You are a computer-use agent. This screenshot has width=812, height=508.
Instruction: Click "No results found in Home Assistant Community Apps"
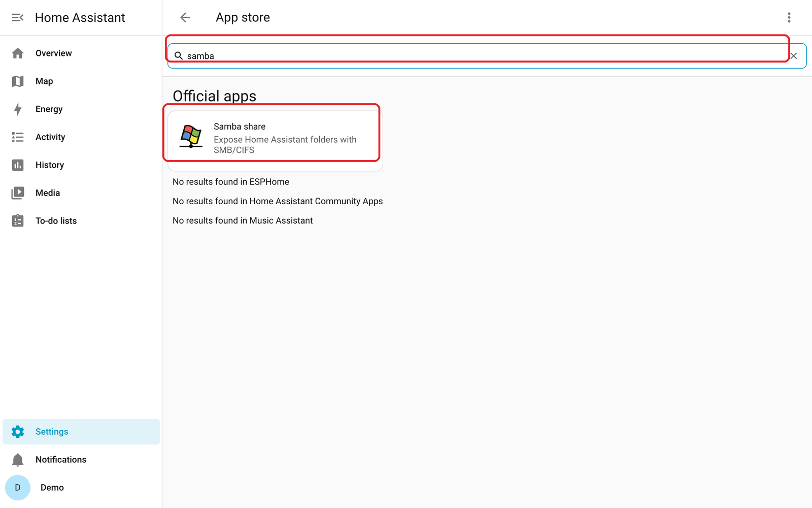coord(278,201)
